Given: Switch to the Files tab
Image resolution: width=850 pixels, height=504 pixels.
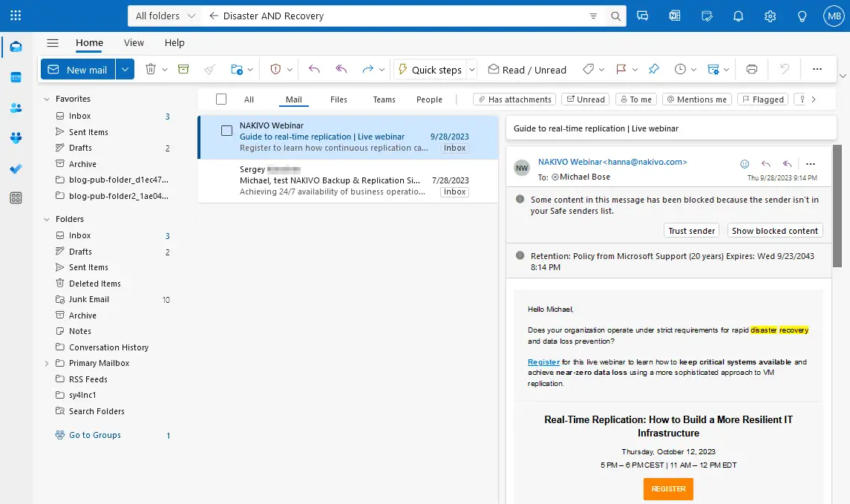Looking at the screenshot, I should [339, 99].
